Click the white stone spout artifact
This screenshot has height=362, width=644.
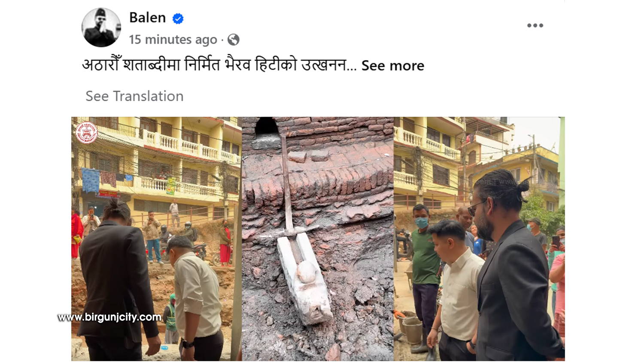[x=304, y=278]
